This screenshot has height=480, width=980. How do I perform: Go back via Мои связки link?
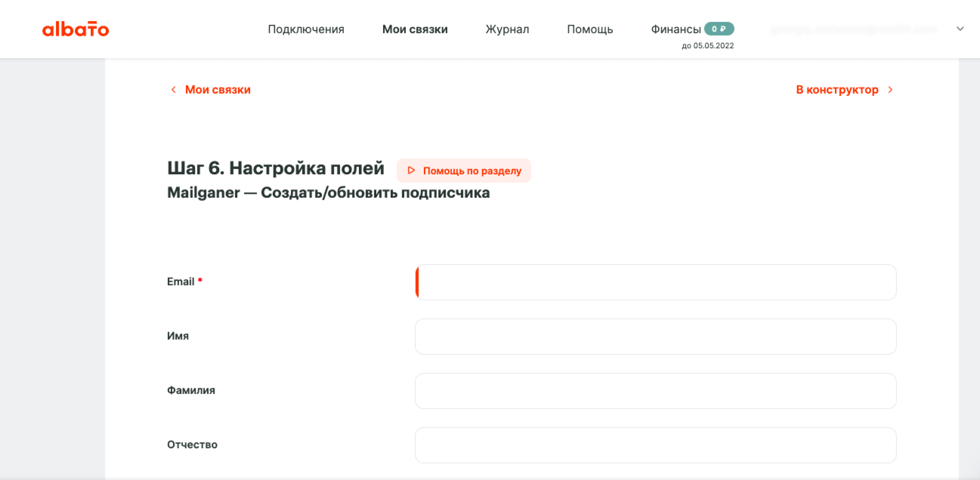pos(218,90)
